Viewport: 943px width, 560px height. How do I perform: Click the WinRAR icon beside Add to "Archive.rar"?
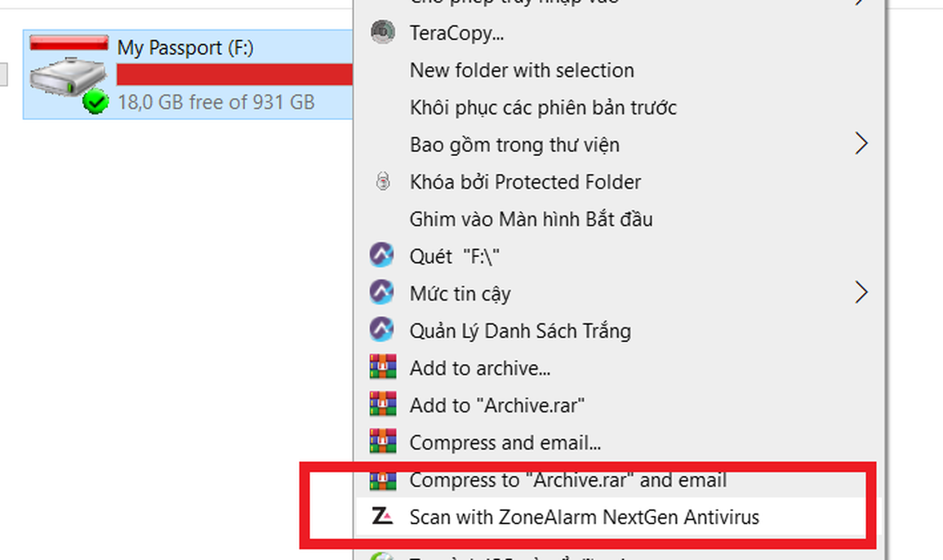click(383, 404)
